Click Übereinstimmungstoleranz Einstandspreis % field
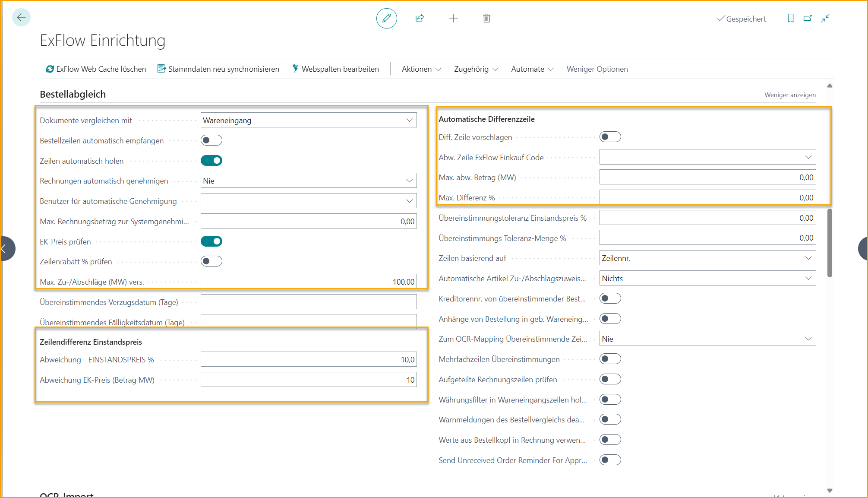 707,218
